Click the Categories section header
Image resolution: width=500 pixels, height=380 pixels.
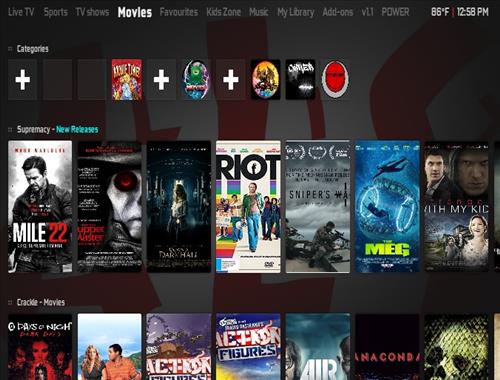[x=33, y=49]
